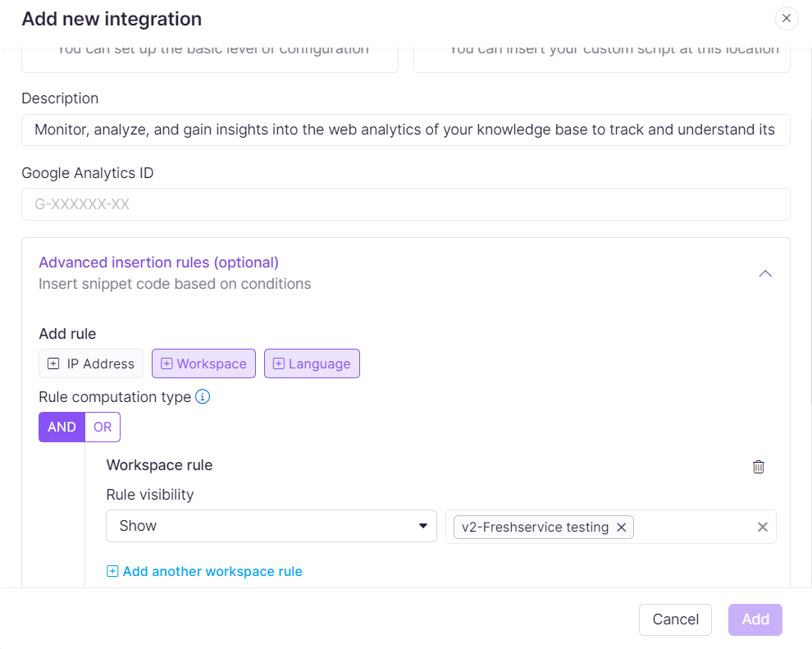Set rule computation type to AND
This screenshot has height=649, width=812.
[x=62, y=427]
